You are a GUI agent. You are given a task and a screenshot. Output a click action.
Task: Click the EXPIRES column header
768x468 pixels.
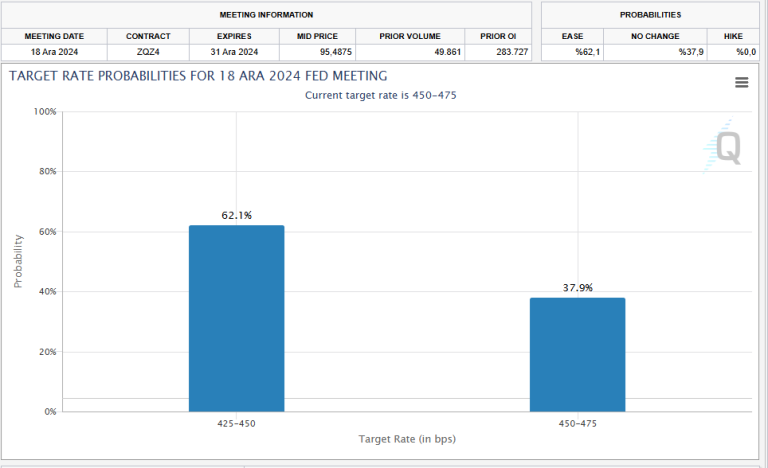point(234,36)
